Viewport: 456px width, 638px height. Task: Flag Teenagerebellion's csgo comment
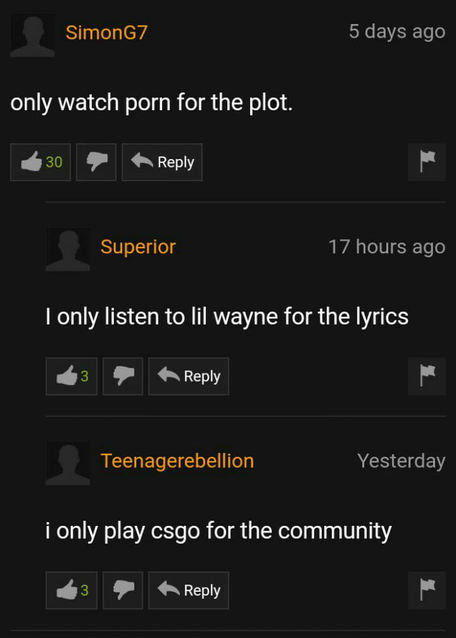[x=427, y=590]
